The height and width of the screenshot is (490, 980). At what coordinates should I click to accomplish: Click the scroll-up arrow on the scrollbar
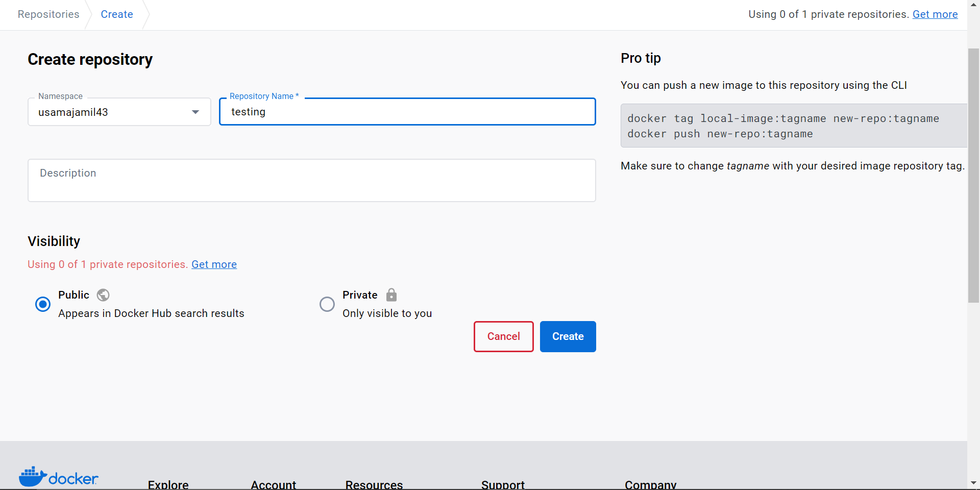(x=974, y=5)
